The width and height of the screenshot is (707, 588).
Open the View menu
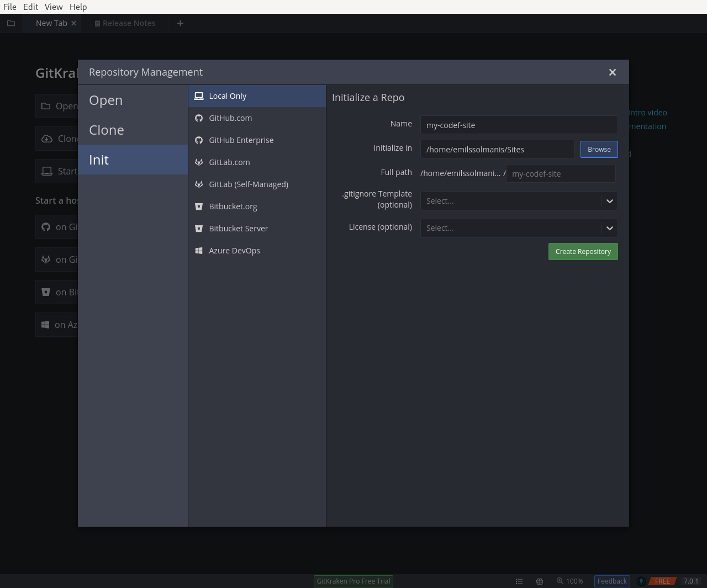(54, 7)
